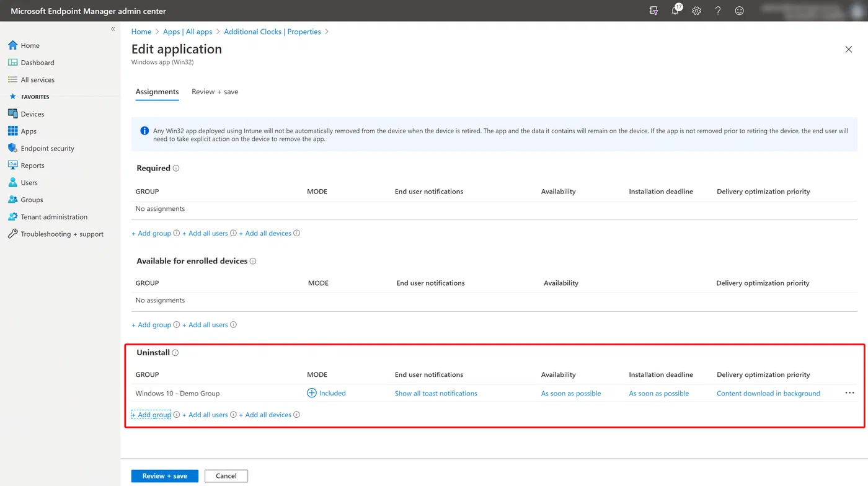868x486 pixels.
Task: Add group under Required section
Action: 151,233
